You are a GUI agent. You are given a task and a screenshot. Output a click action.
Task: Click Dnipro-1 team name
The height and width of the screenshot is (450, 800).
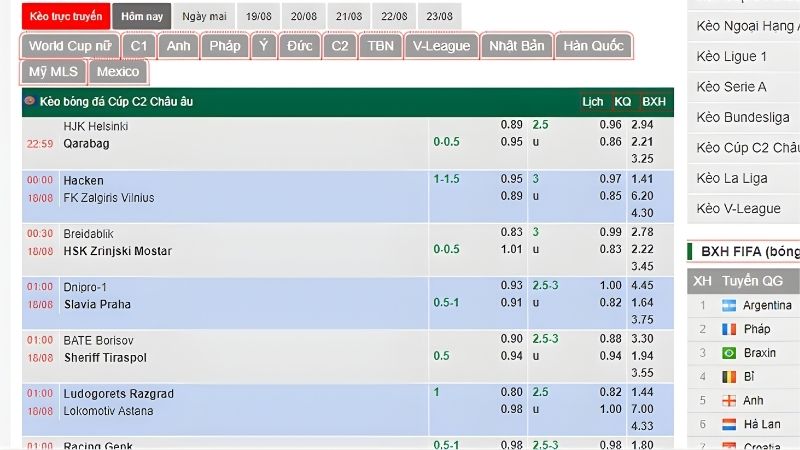(85, 287)
